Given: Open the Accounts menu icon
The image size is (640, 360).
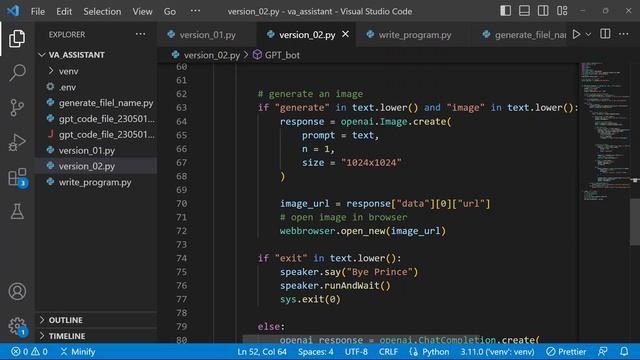Looking at the screenshot, I should pos(17,291).
